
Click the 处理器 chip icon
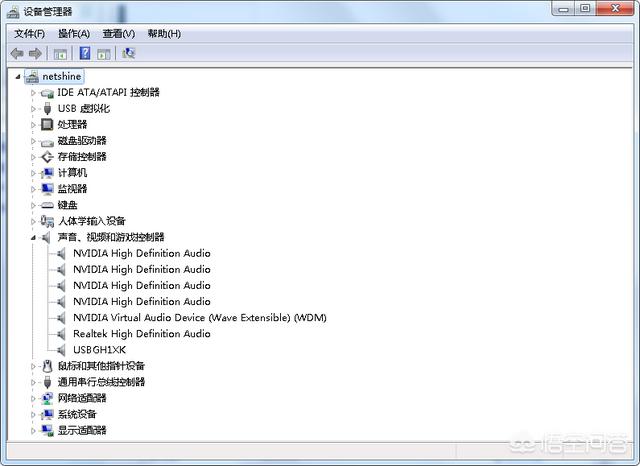(47, 124)
